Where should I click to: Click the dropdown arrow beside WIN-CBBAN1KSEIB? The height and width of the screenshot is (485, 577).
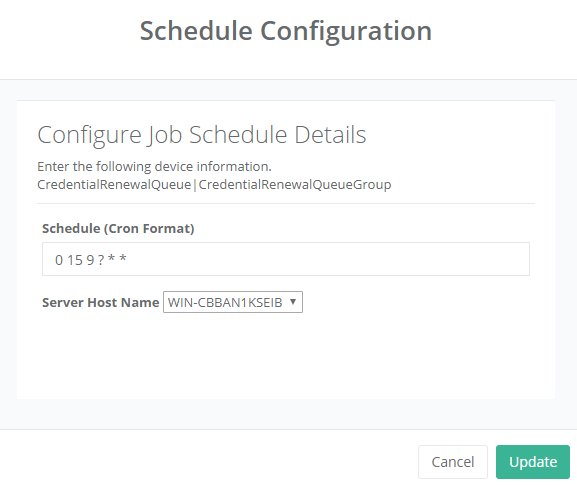(x=293, y=302)
